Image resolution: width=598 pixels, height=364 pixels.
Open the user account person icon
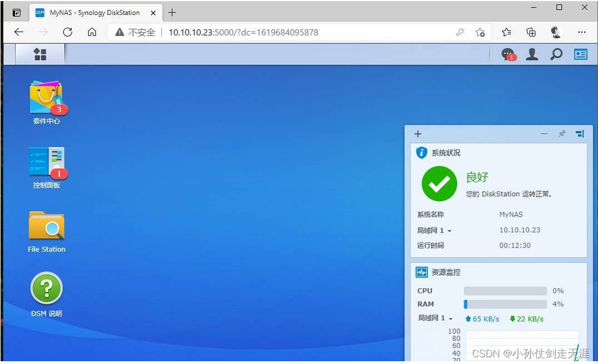pos(532,54)
